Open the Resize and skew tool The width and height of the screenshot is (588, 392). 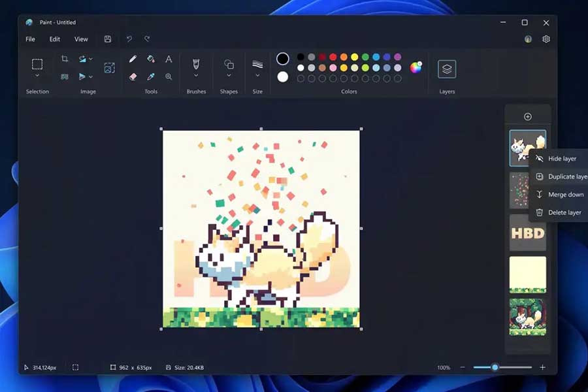coord(82,59)
